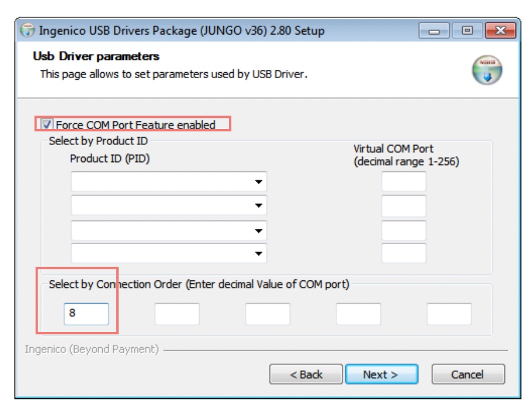Click the Ingenico (Beyond Payment) text
Screen dimensions: 532x420
tap(92, 349)
